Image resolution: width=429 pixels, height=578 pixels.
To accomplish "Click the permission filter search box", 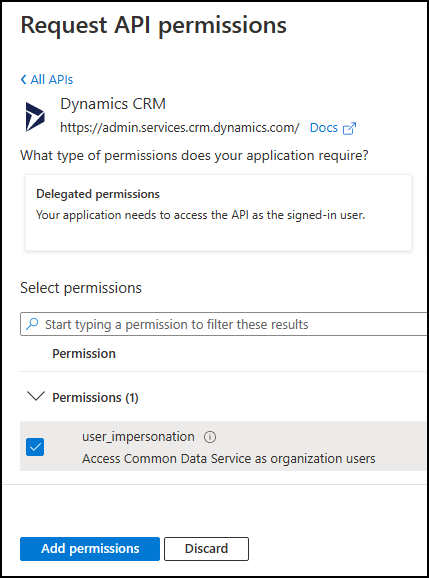I will [x=224, y=324].
